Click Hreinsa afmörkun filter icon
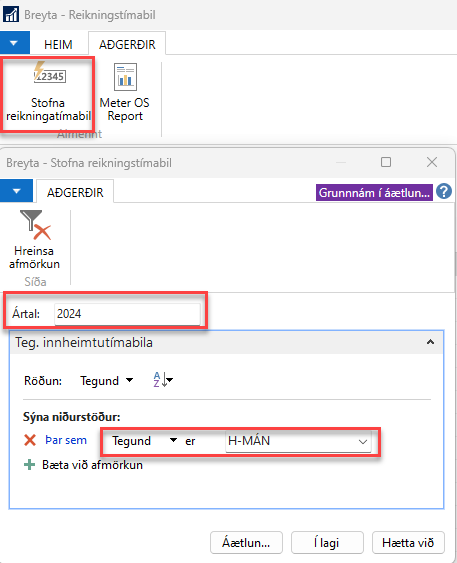 coord(35,225)
